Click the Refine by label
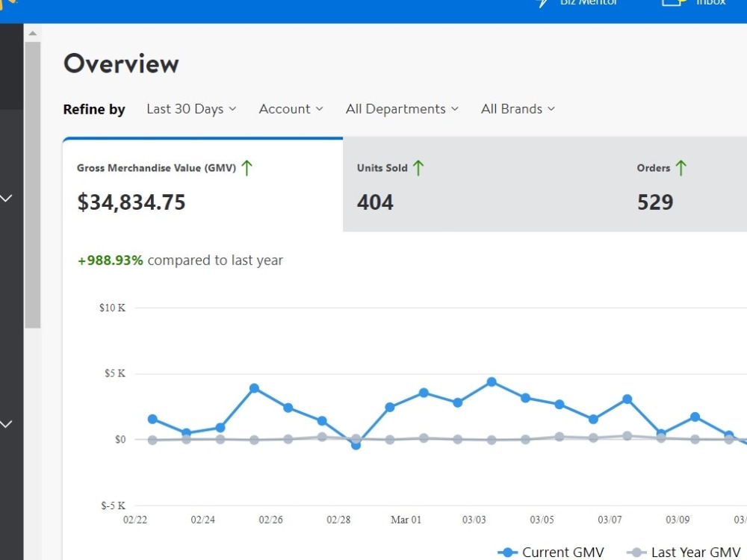Viewport: 747px width, 560px height. [x=94, y=110]
